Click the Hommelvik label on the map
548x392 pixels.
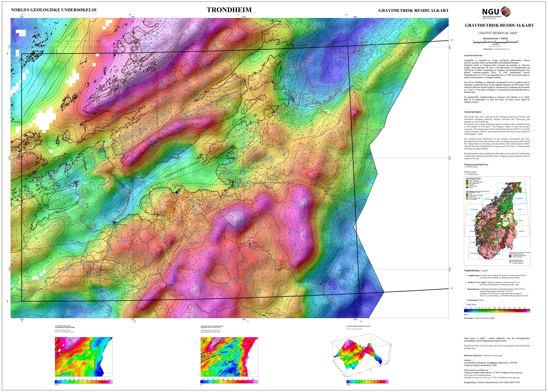(x=228, y=196)
